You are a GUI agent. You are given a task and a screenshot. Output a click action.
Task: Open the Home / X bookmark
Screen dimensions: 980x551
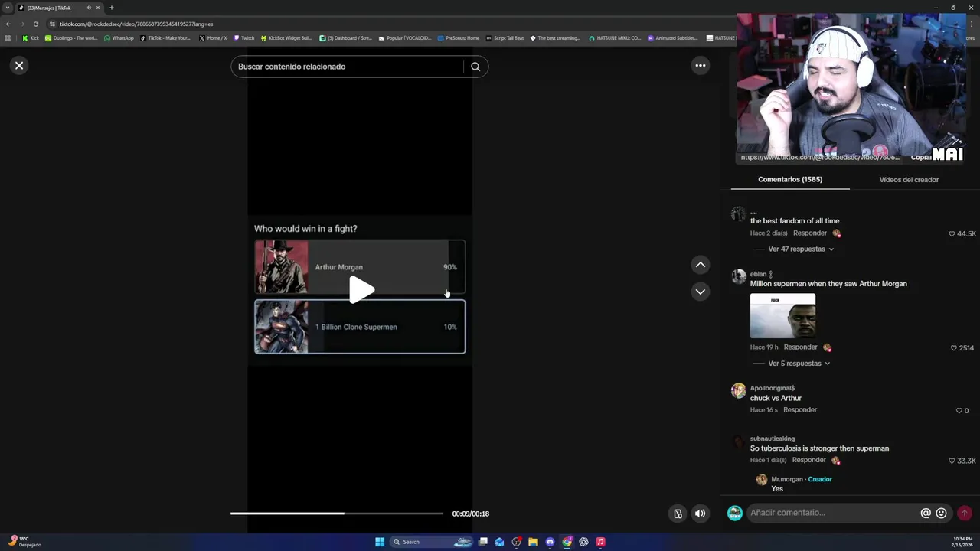(x=213, y=38)
